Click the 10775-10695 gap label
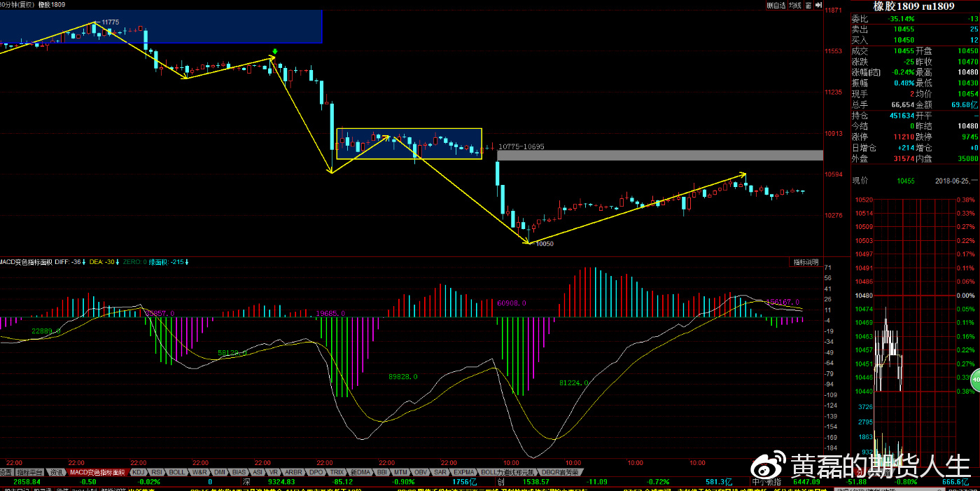 (521, 146)
